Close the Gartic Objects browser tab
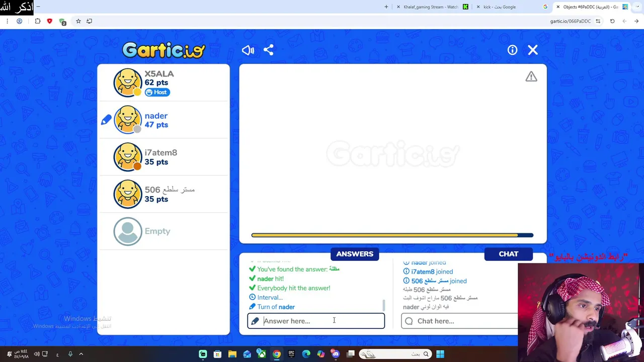The image size is (644, 362). 558,7
